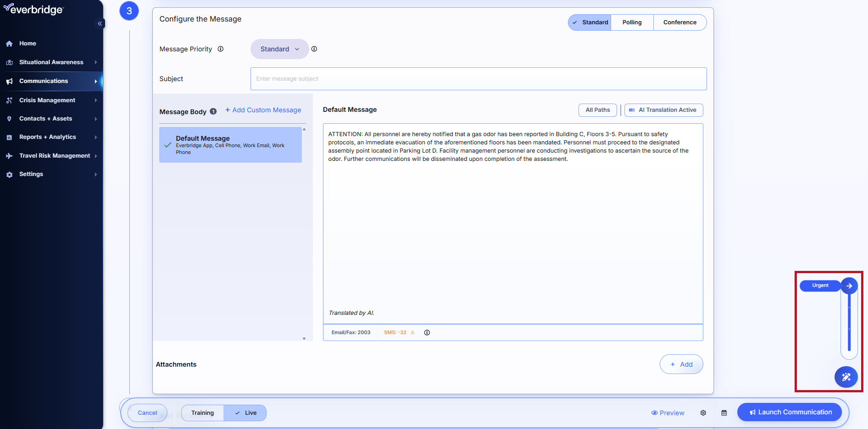The height and width of the screenshot is (429, 868).
Task: Click the info icon next to SMS count
Action: [x=427, y=333]
